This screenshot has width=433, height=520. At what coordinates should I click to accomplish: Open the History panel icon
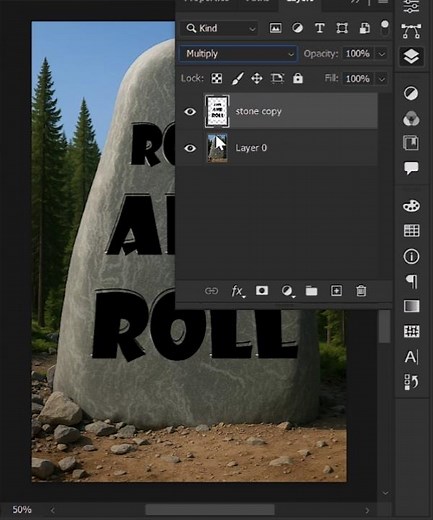point(411,382)
